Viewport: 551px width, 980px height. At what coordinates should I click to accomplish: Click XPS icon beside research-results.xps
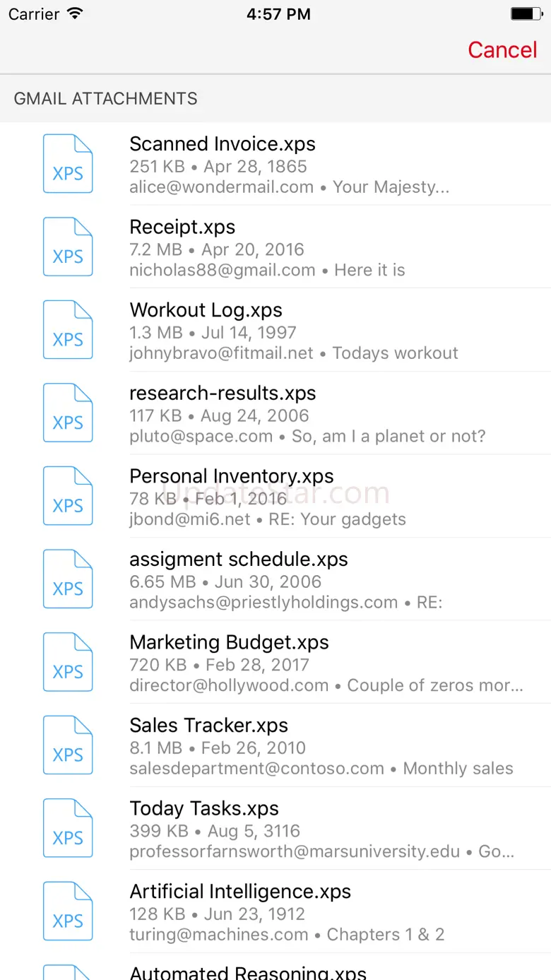(68, 413)
